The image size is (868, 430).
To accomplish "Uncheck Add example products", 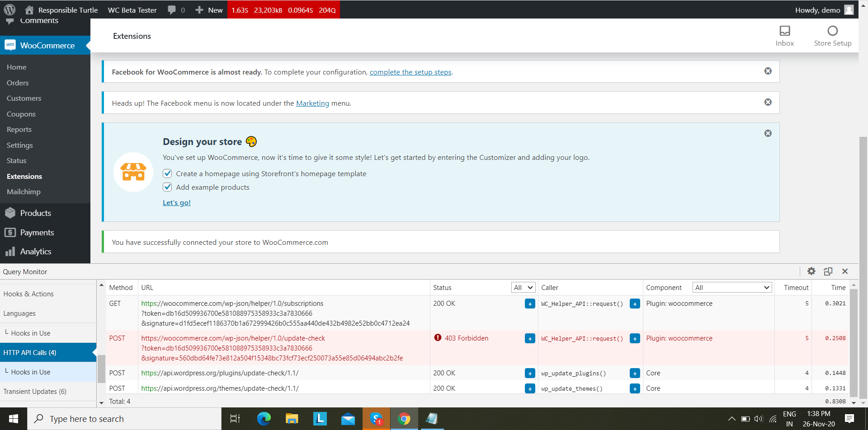I will point(167,187).
